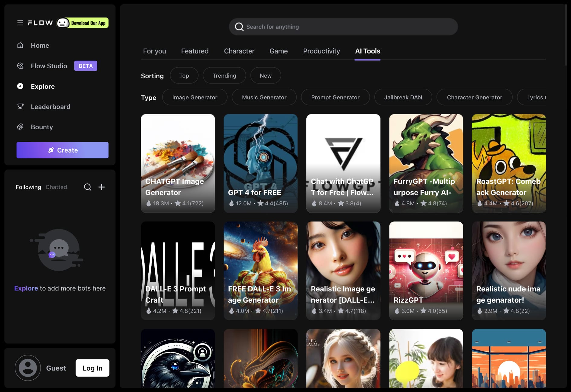The image size is (571, 392).
Task: Open the FurryGPT Multipurpose Furry AI card
Action: pyautogui.click(x=426, y=163)
